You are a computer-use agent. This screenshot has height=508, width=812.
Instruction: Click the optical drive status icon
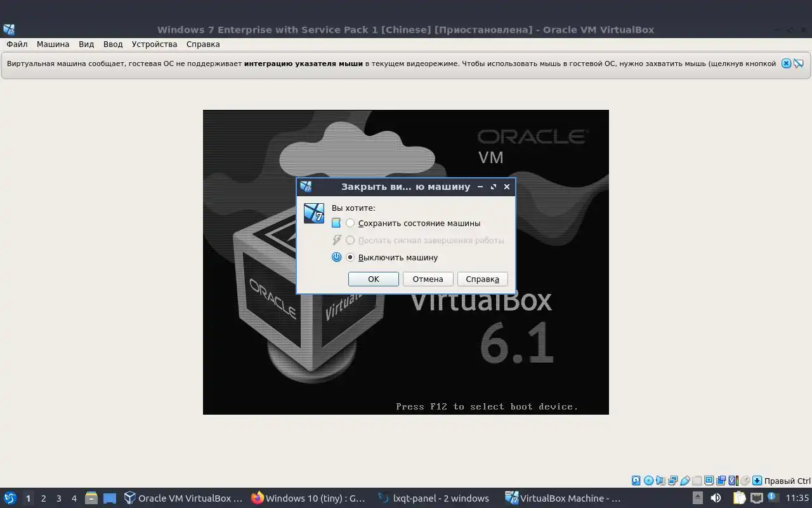648,481
